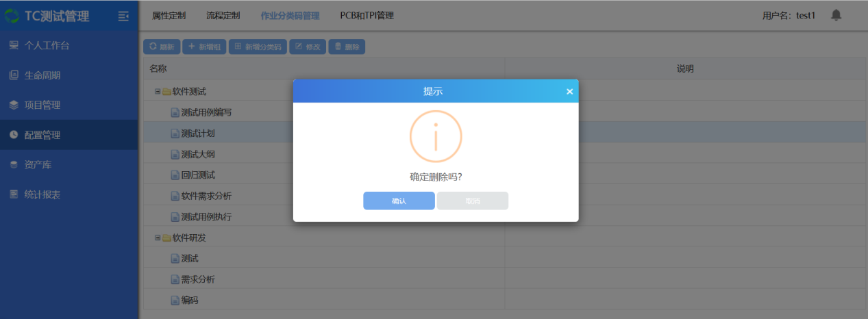The height and width of the screenshot is (319, 868).
Task: Toggle the sidebar collapse icon
Action: tap(123, 16)
